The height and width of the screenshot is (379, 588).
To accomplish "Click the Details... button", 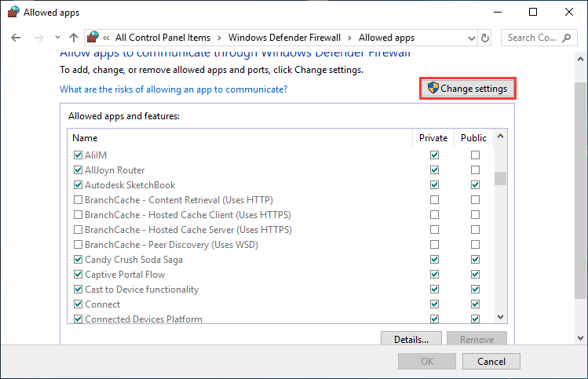I will (x=411, y=339).
